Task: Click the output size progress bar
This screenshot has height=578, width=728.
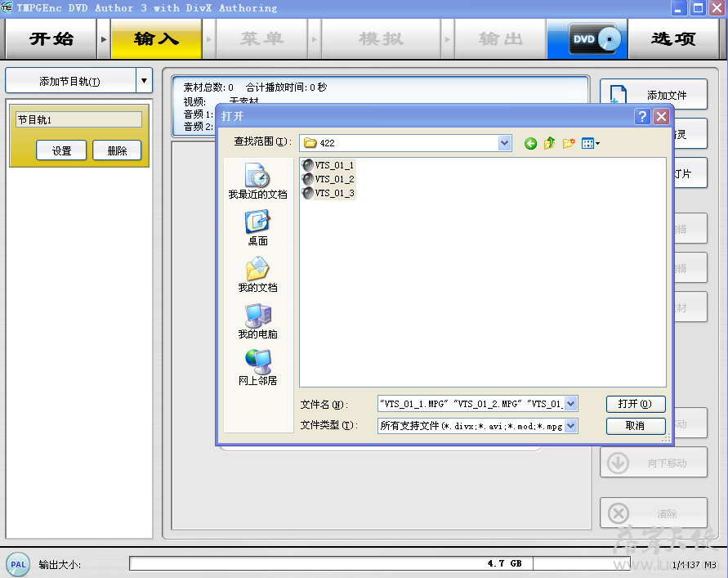Action: tap(380, 563)
